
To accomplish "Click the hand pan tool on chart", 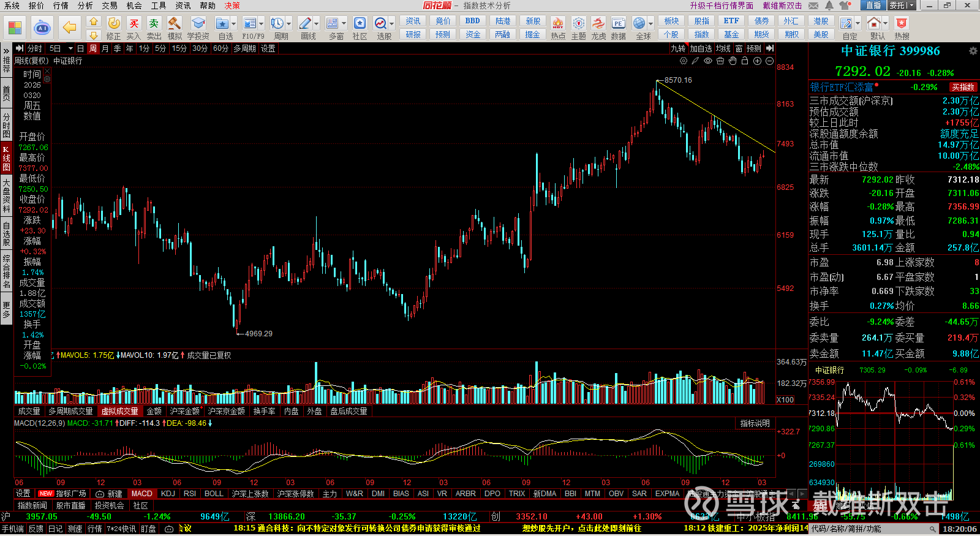I will click(733, 61).
